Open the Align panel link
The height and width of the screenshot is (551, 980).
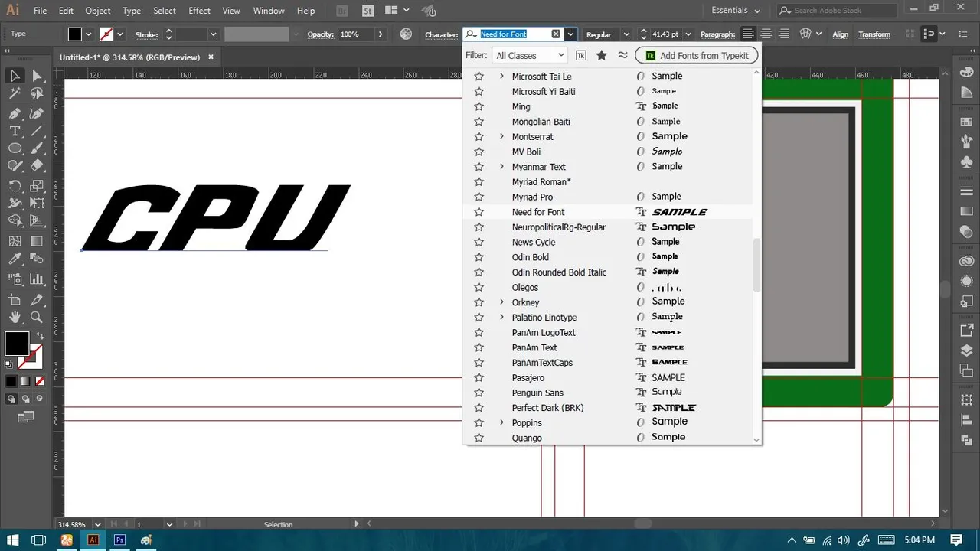841,34
